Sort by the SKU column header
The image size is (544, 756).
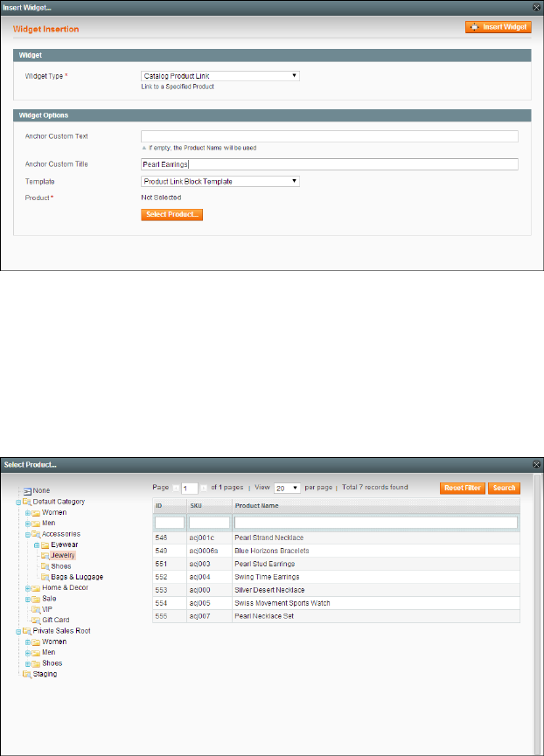coord(209,506)
